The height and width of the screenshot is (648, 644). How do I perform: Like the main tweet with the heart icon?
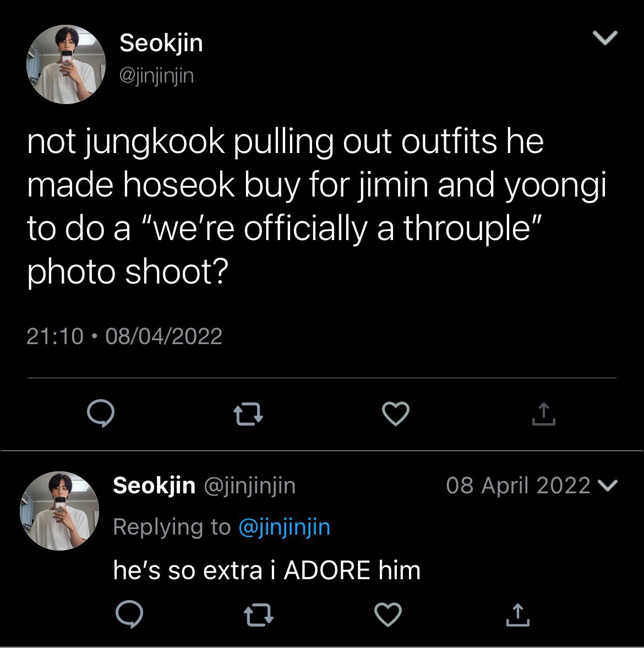coord(396,413)
